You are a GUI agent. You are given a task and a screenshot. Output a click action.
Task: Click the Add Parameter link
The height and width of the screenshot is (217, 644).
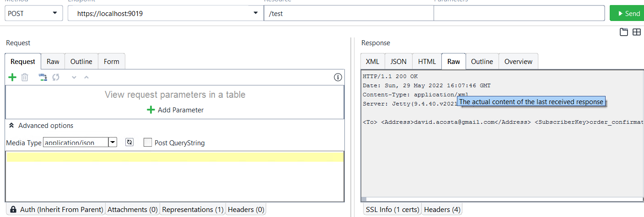[x=175, y=110]
